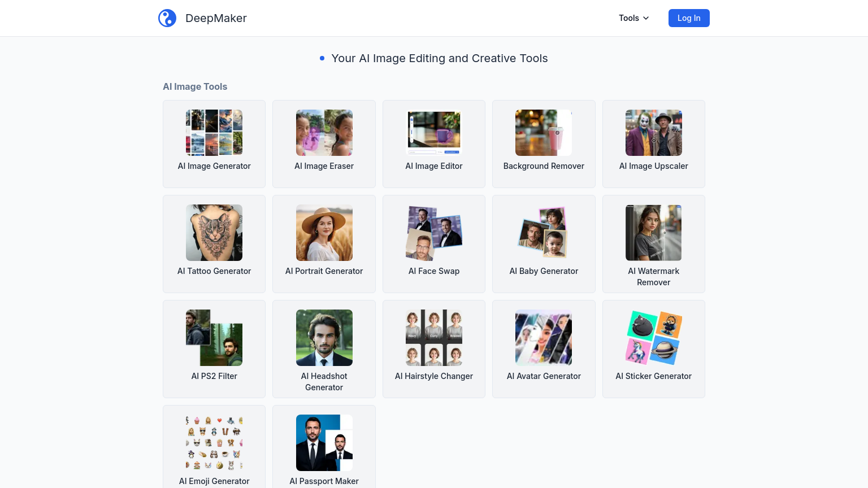
Task: Click the Log In button
Action: (688, 18)
